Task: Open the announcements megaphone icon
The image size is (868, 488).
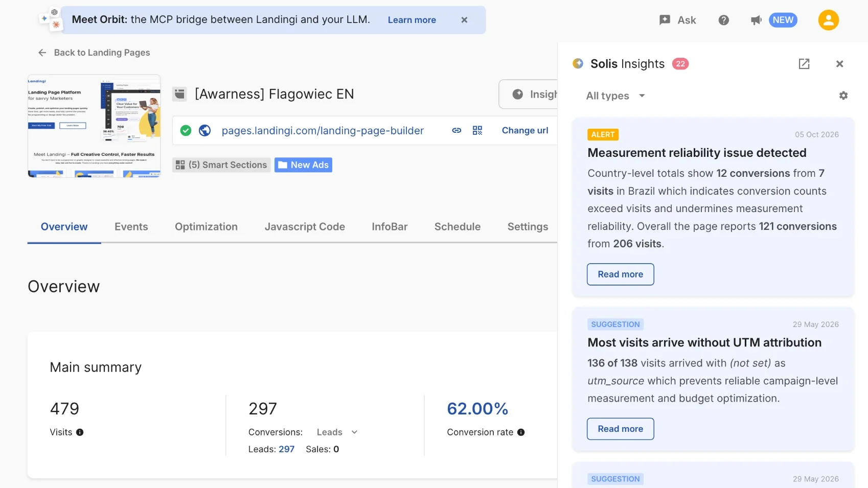Action: 756,20
